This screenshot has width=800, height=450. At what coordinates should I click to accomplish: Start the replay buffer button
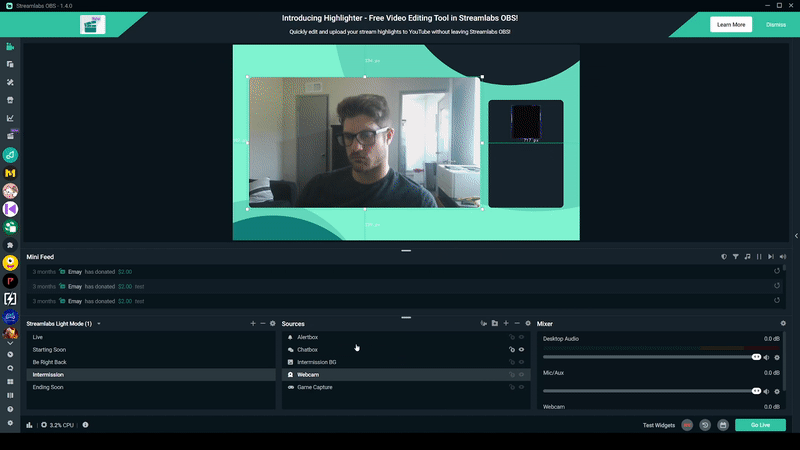(x=705, y=425)
